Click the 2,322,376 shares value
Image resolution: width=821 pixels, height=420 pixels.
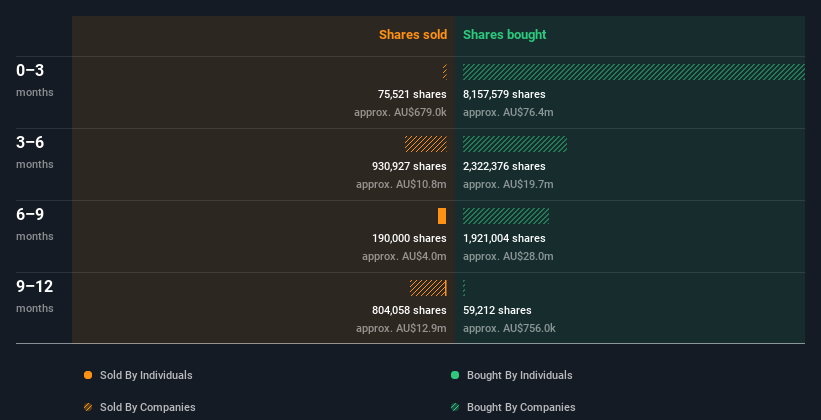[x=504, y=167]
